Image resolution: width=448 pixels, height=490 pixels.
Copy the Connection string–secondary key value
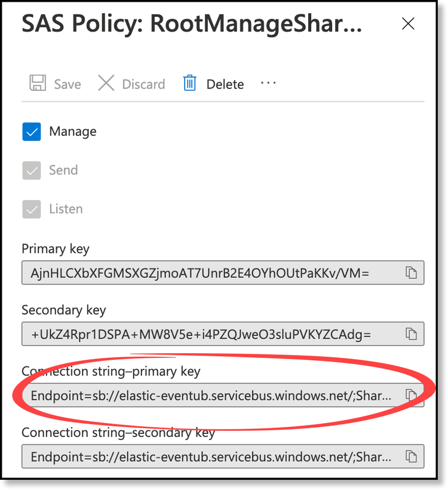point(411,456)
